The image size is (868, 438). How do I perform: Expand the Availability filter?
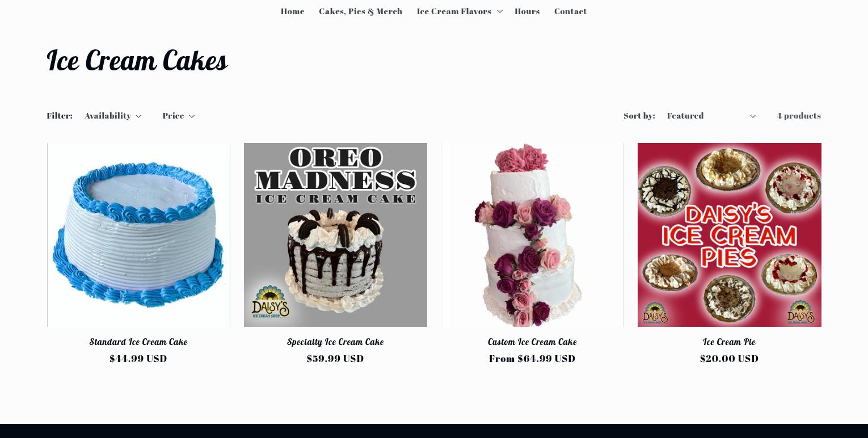click(x=113, y=116)
